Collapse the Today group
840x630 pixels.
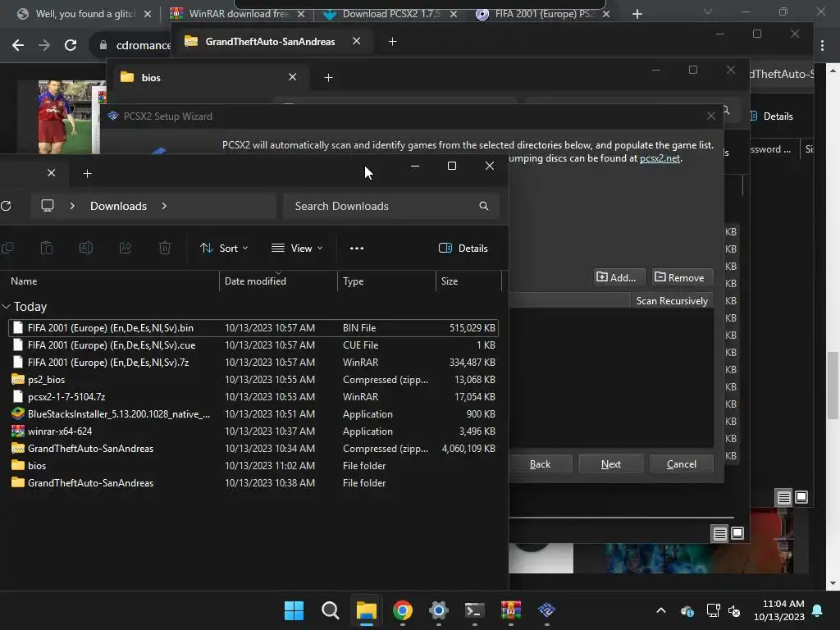coord(7,307)
